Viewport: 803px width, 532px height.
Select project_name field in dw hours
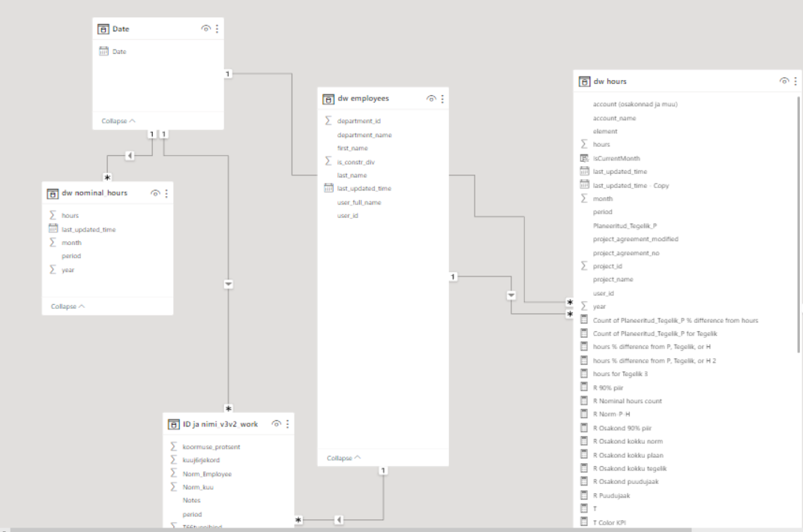613,279
